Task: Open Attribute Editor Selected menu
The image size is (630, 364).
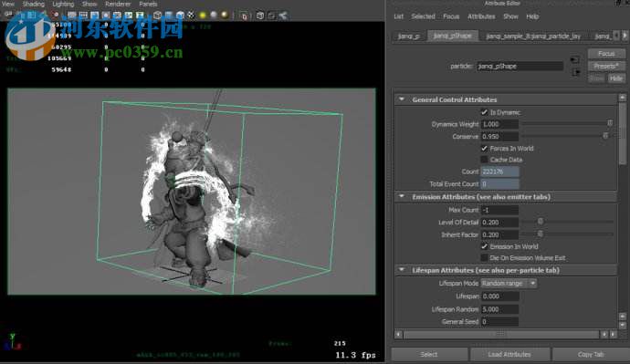Action: [423, 16]
